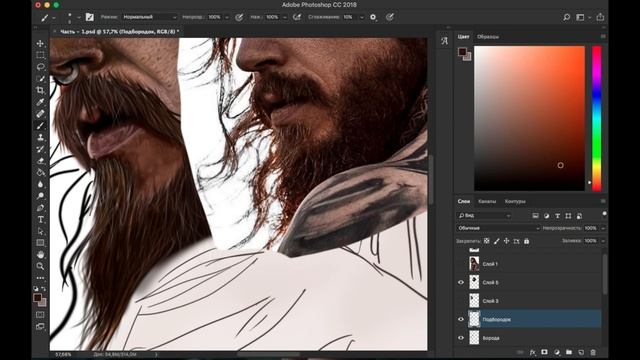Delete the selected layer with trash icon
The image size is (640, 360).
(x=593, y=352)
